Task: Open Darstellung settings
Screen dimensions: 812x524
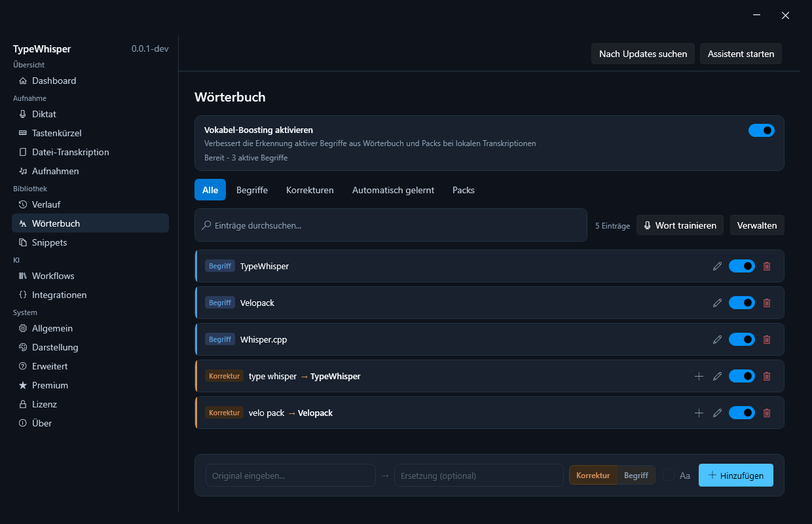Action: click(90, 347)
